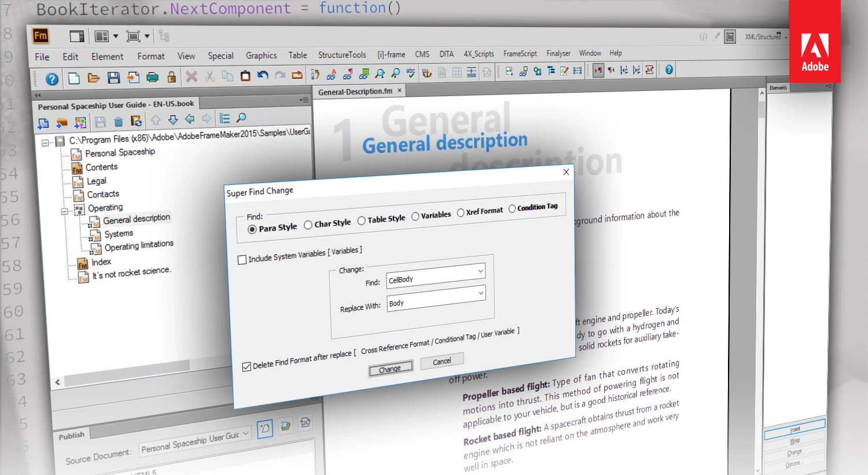868x475 pixels.
Task: Print using the printer icon in main toolbar
Action: click(153, 77)
